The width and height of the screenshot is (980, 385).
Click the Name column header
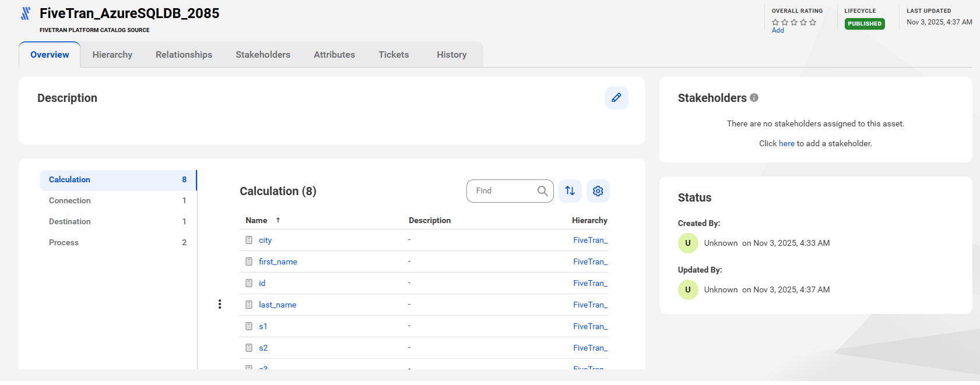(x=257, y=220)
